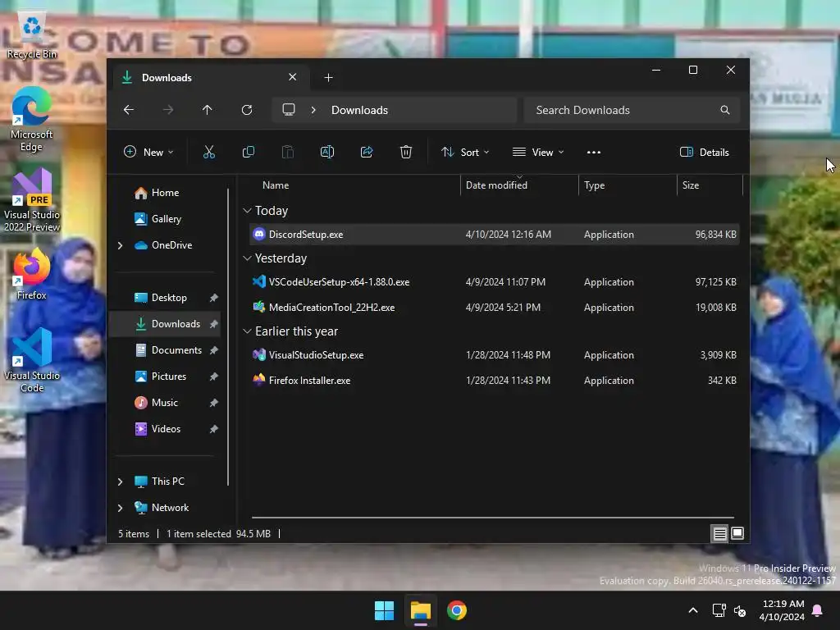Screen dimensions: 840x630
Task: Sort by the Type column header
Action: pos(628,185)
